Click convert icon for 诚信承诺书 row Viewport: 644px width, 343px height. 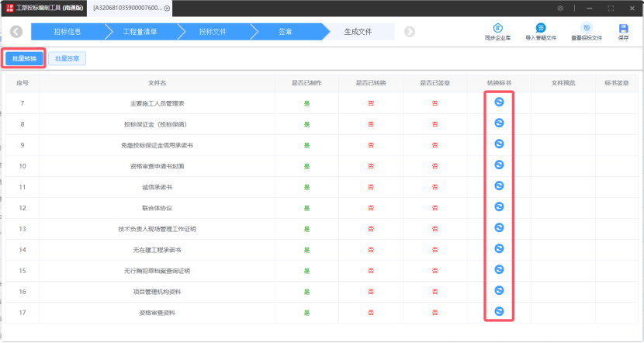[499, 185]
